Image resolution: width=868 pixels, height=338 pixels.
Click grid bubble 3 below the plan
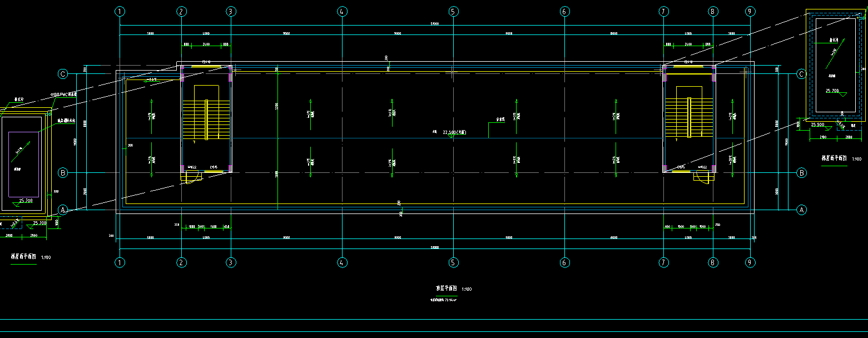pos(231,262)
